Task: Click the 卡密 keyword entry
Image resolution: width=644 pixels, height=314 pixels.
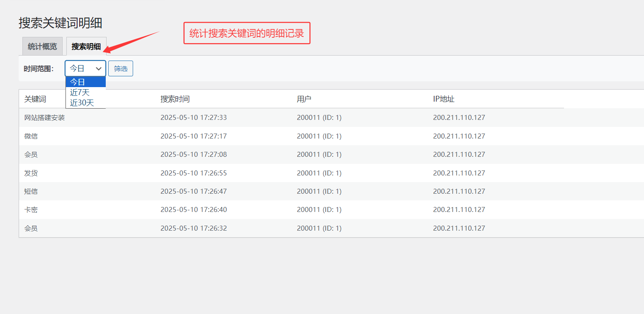Action: pyautogui.click(x=31, y=210)
